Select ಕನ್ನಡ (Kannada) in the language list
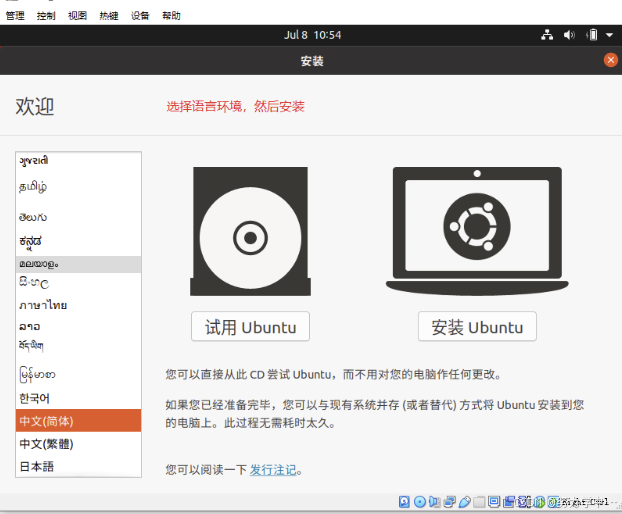 [78, 242]
